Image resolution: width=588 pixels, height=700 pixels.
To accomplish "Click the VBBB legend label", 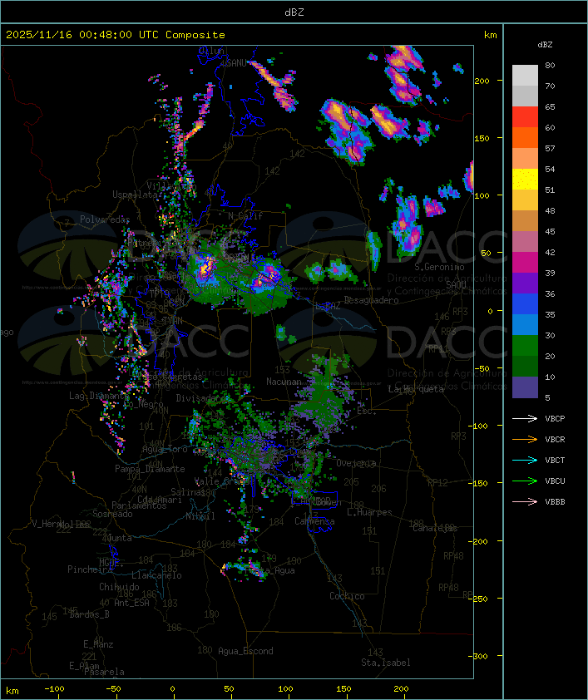I will pos(555,501).
